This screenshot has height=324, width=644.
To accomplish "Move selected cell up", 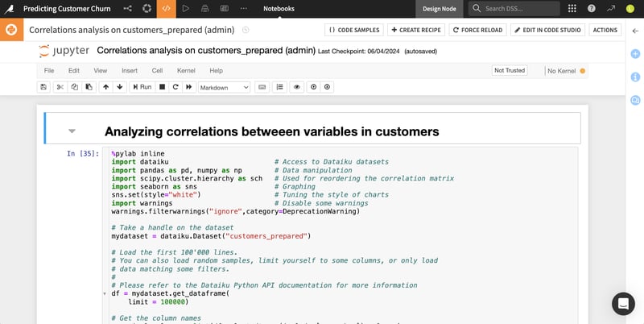I will pyautogui.click(x=106, y=87).
